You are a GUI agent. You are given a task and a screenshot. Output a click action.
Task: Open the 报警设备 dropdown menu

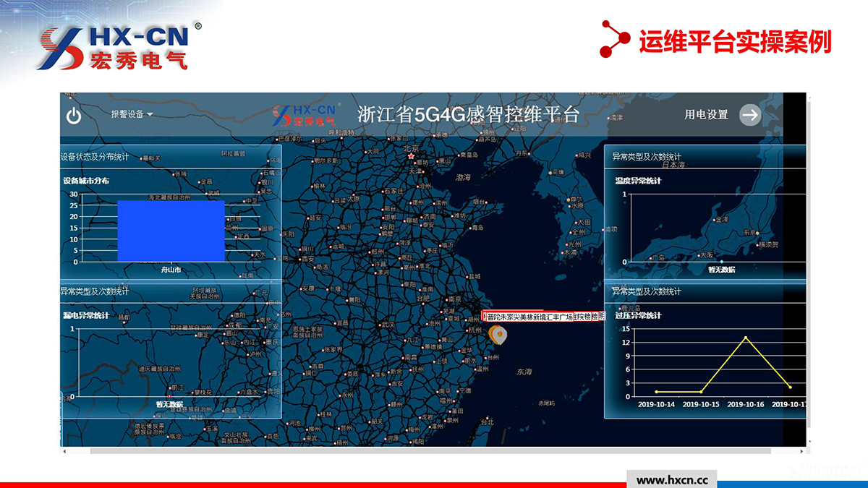[x=132, y=114]
